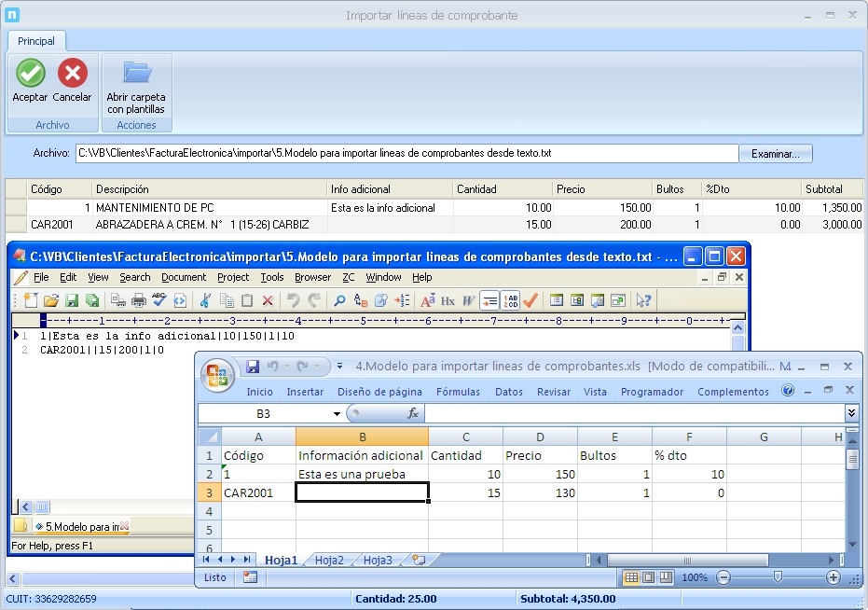Expand the Name Box dropdown showing B3
The width and height of the screenshot is (868, 610).
(x=337, y=413)
